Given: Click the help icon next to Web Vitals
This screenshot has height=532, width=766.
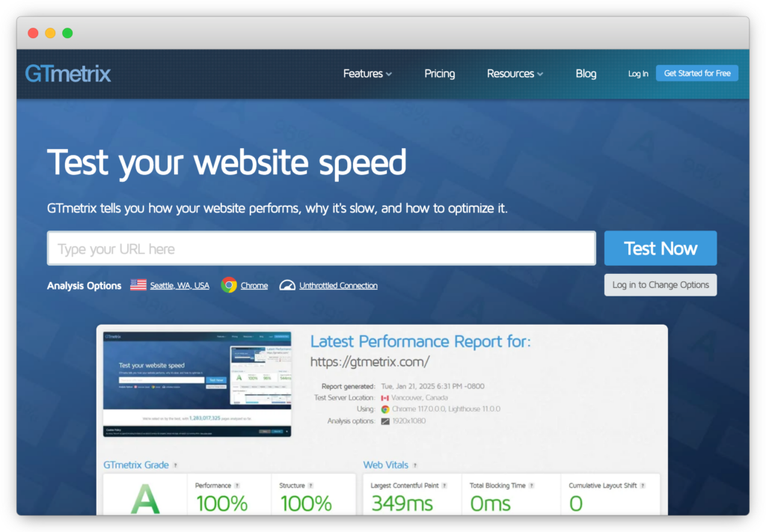Looking at the screenshot, I should (414, 465).
